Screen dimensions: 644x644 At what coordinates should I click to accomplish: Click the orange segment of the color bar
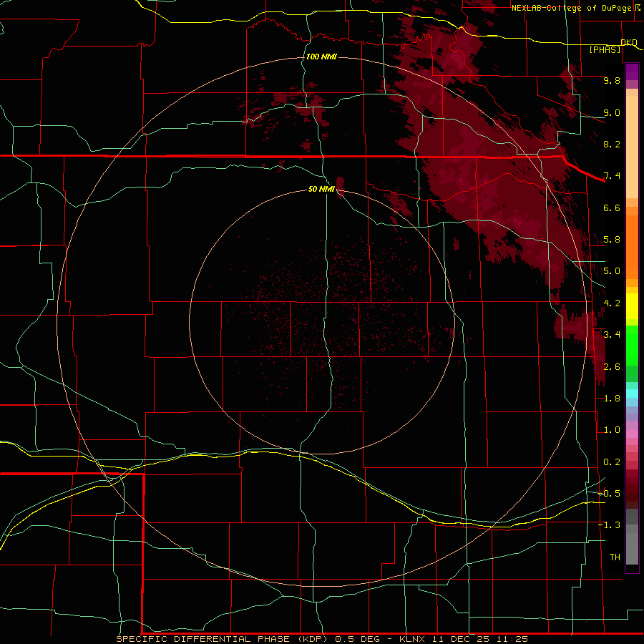click(x=632, y=246)
